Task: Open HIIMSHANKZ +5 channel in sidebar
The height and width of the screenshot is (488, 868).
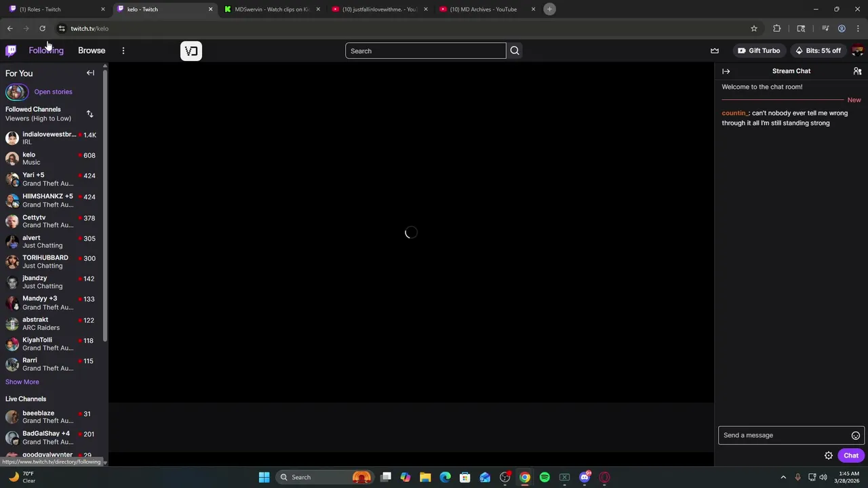Action: (52, 200)
